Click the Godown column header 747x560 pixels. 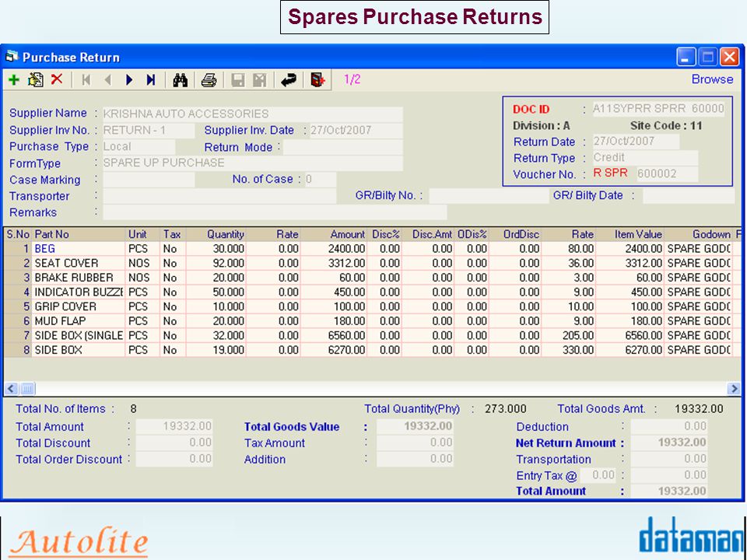(700, 234)
